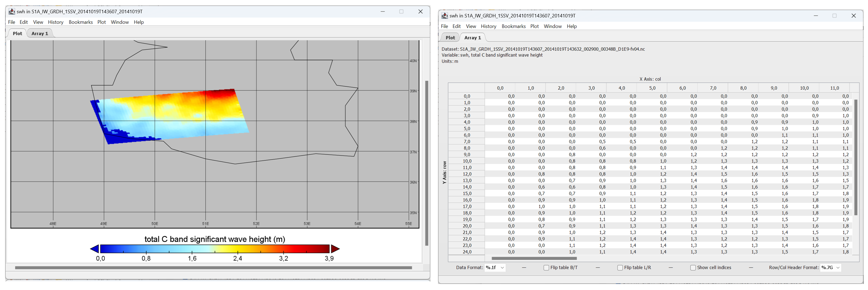Screen dimensions: 868x290
Task: Open the Help menu in the right array window
Action: point(571,26)
